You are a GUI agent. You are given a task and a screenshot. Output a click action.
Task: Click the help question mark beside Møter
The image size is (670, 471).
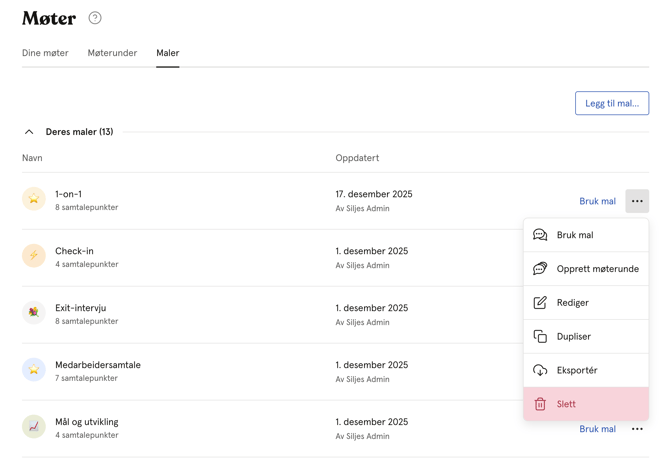[x=95, y=18]
